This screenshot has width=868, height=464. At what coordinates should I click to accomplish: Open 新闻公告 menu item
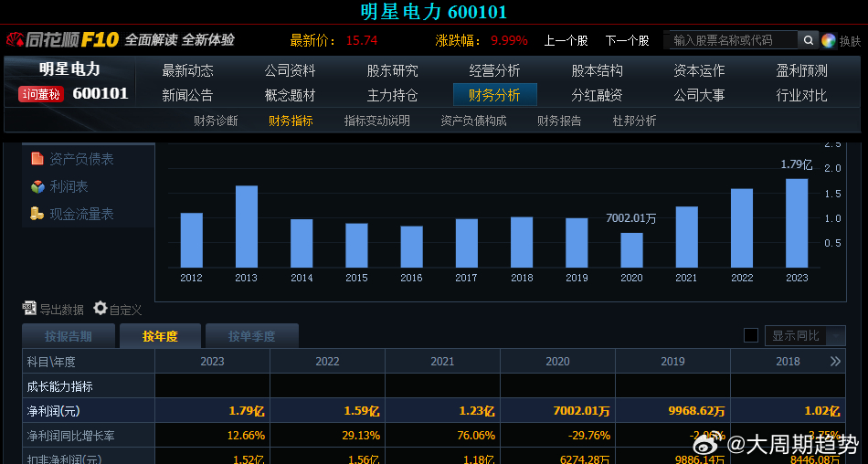[187, 95]
